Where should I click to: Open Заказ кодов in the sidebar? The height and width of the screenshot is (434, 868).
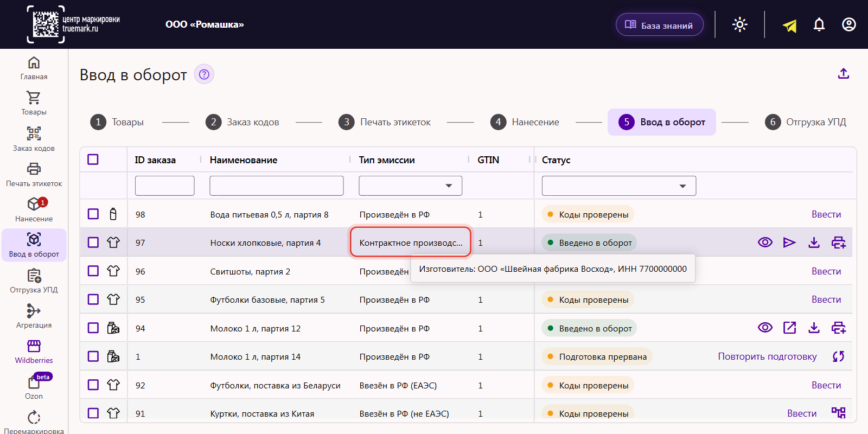click(x=34, y=139)
